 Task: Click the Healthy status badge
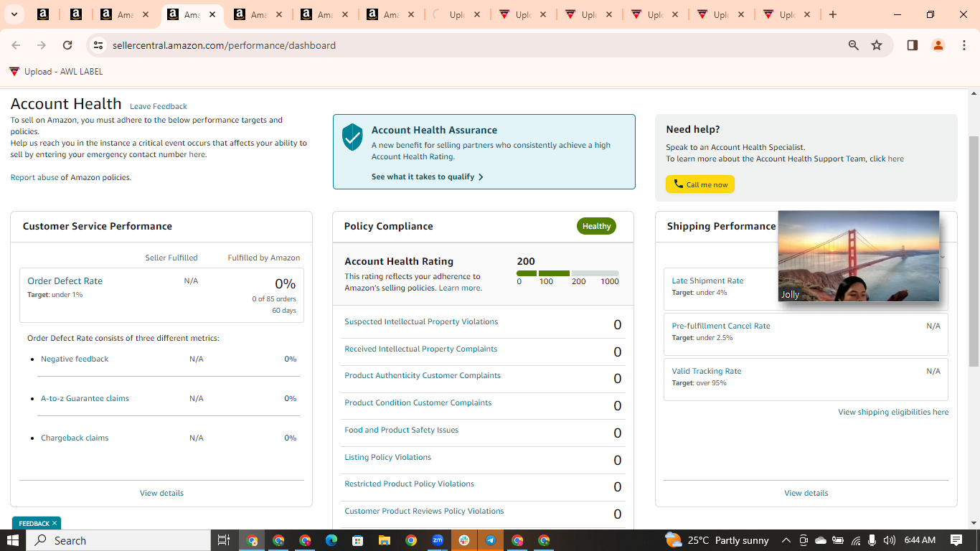596,226
